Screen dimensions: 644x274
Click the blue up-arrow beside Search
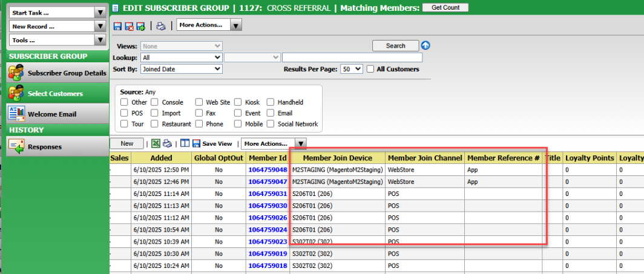click(x=425, y=45)
